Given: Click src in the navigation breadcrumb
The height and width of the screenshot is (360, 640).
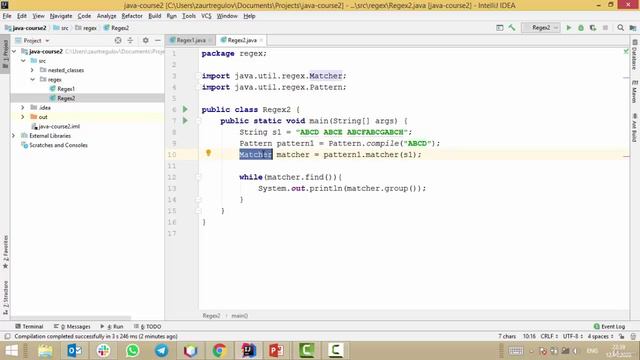Looking at the screenshot, I should pos(61,28).
